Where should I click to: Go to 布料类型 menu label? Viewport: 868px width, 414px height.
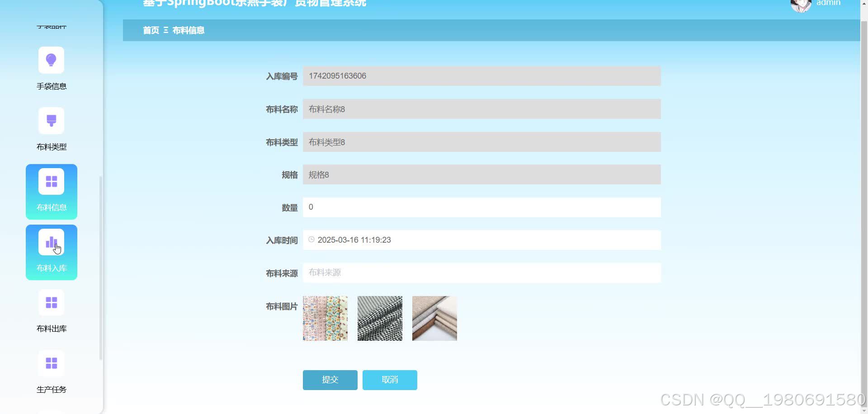point(52,147)
